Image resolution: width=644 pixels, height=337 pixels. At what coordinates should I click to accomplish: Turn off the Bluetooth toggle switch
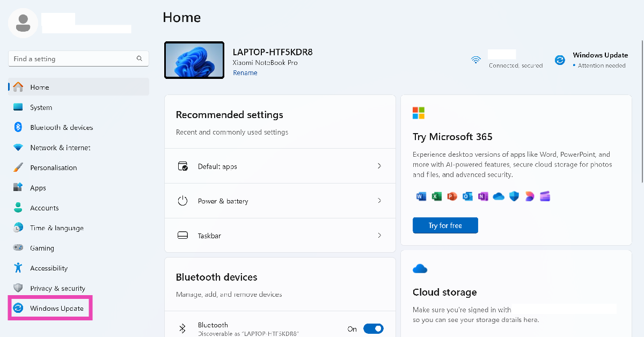(x=373, y=329)
